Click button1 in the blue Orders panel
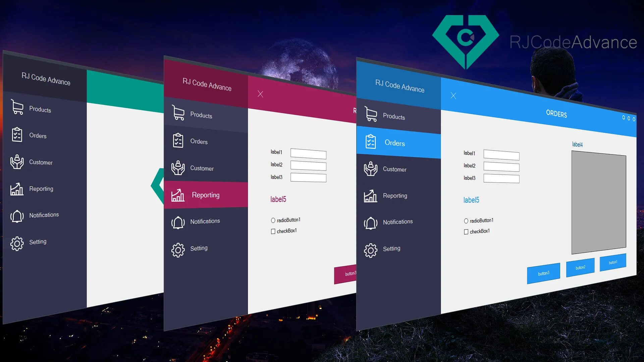This screenshot has height=362, width=644. coord(612,262)
